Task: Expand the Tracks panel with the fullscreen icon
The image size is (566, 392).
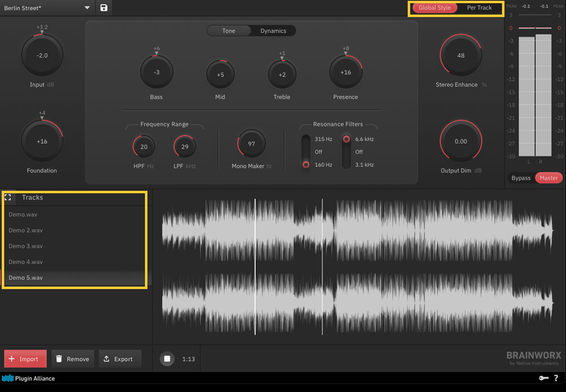Action: (8, 197)
